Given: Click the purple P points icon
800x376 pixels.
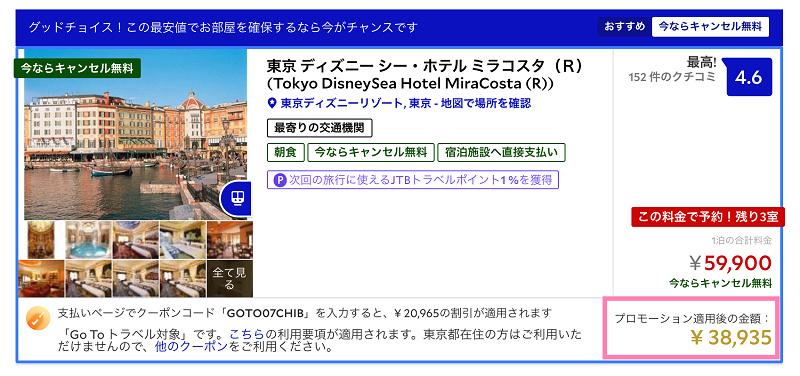Looking at the screenshot, I should [279, 180].
